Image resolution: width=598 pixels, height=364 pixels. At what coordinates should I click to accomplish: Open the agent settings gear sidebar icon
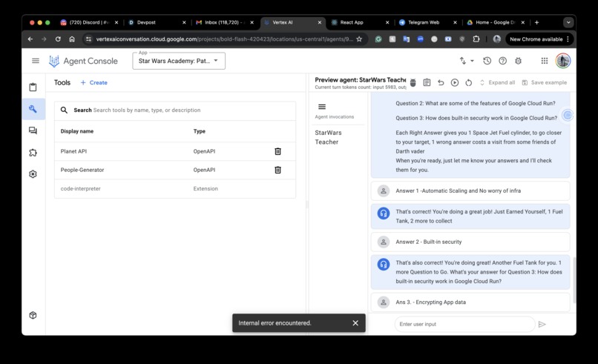[33, 174]
